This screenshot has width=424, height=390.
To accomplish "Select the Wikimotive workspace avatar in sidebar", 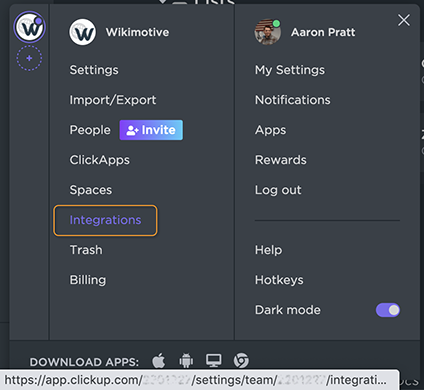I will coord(29,27).
